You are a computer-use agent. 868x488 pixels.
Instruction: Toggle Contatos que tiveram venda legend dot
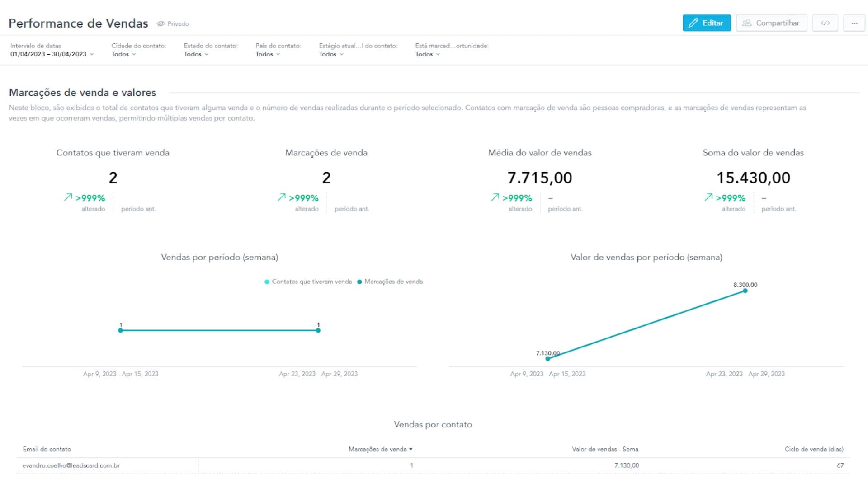pos(267,282)
